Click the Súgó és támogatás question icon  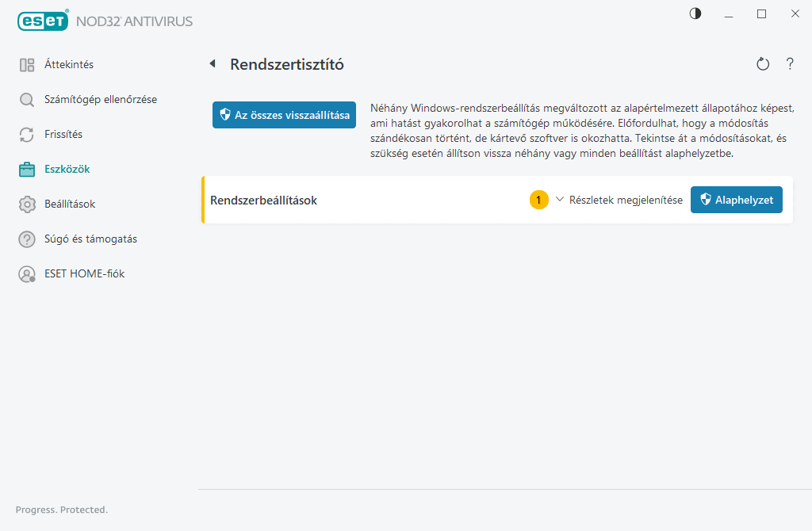pos(27,239)
